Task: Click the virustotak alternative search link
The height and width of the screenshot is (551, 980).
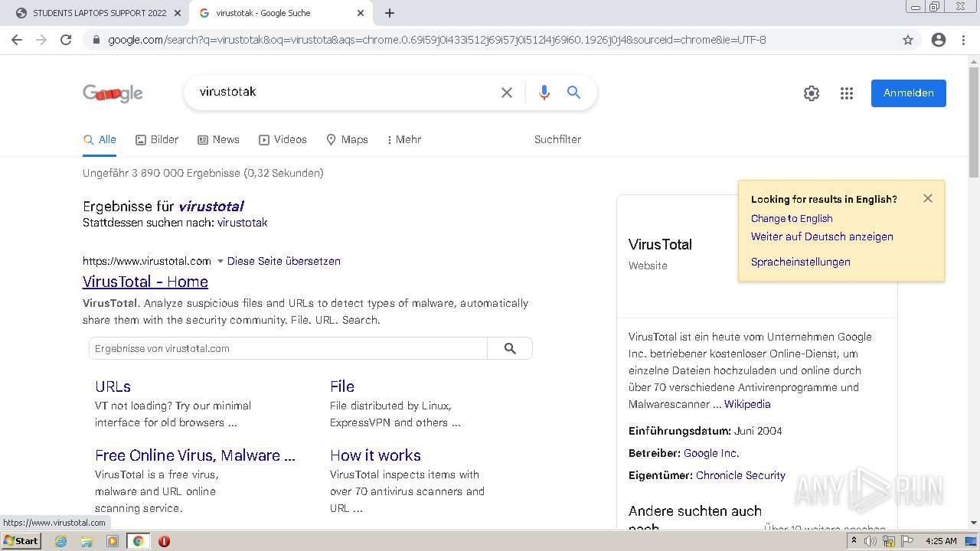Action: (242, 223)
